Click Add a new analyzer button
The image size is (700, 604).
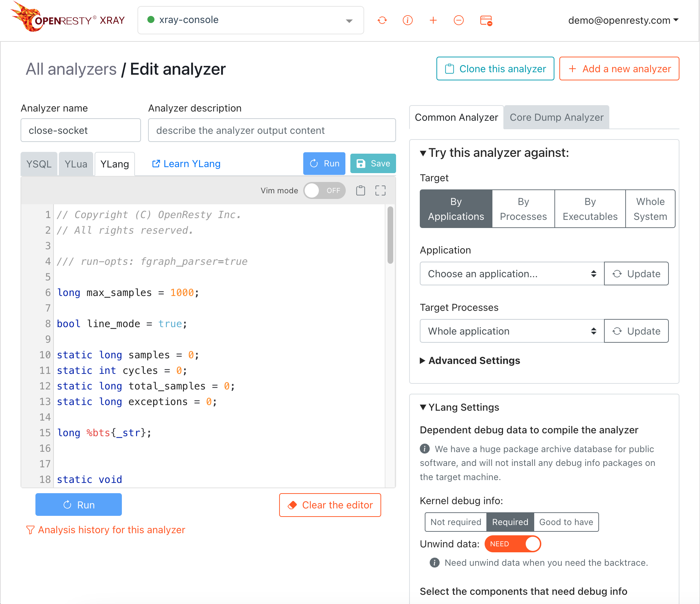pos(619,69)
